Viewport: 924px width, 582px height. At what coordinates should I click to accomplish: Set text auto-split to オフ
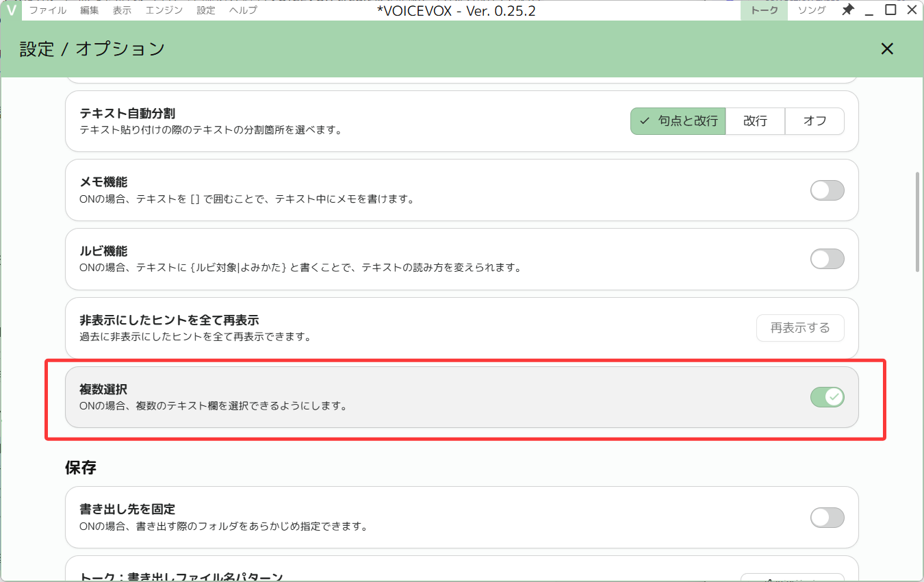pyautogui.click(x=814, y=121)
